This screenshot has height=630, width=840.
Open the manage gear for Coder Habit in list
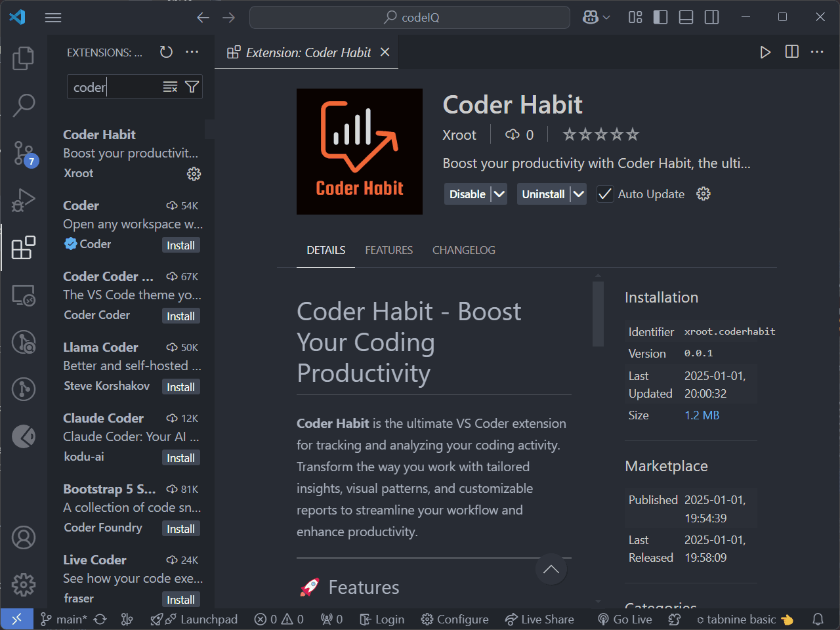tap(194, 174)
